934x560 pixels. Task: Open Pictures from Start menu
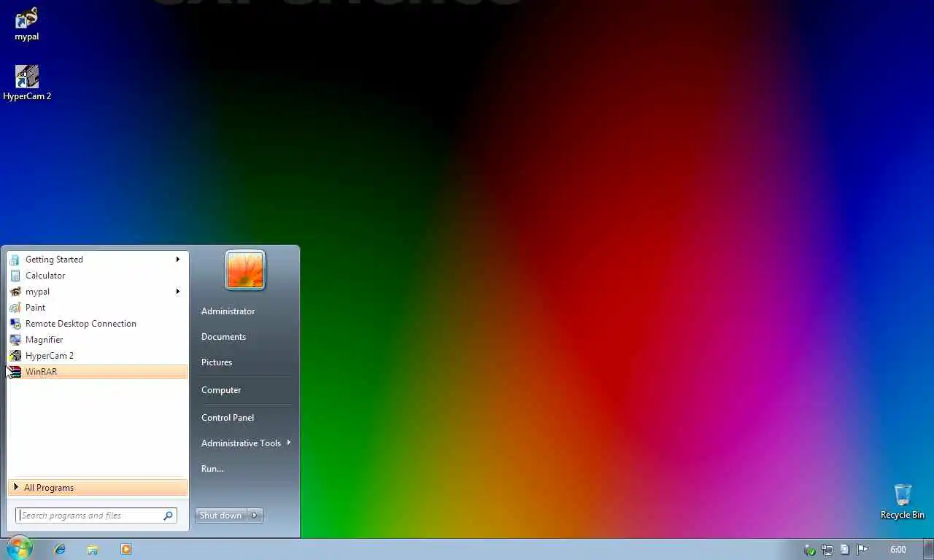[217, 362]
